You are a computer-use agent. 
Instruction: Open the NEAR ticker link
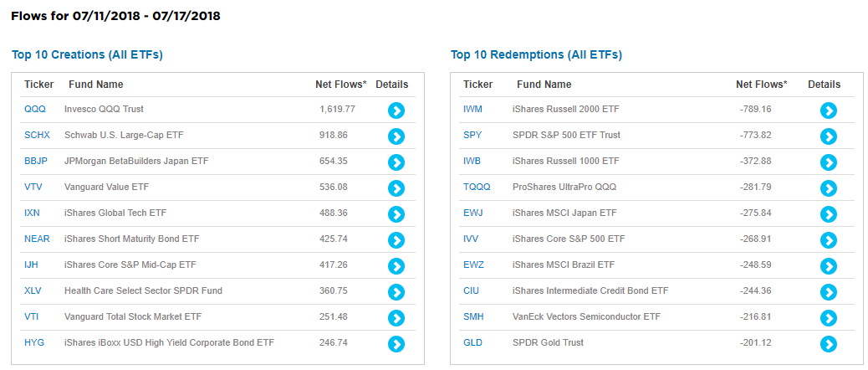click(x=37, y=239)
